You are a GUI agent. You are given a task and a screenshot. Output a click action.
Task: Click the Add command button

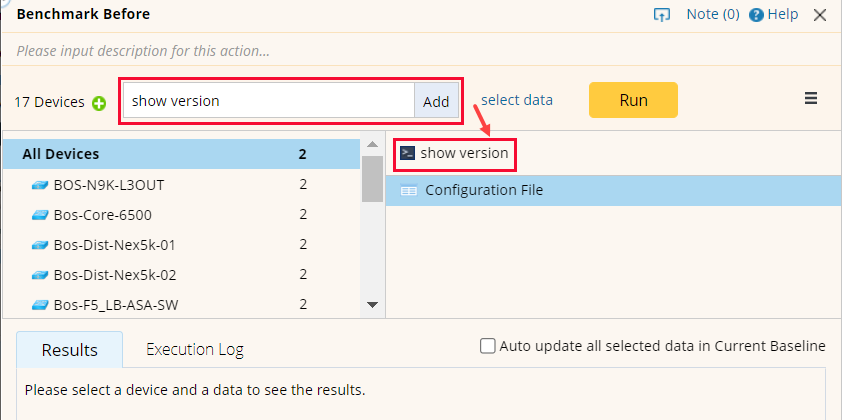436,101
